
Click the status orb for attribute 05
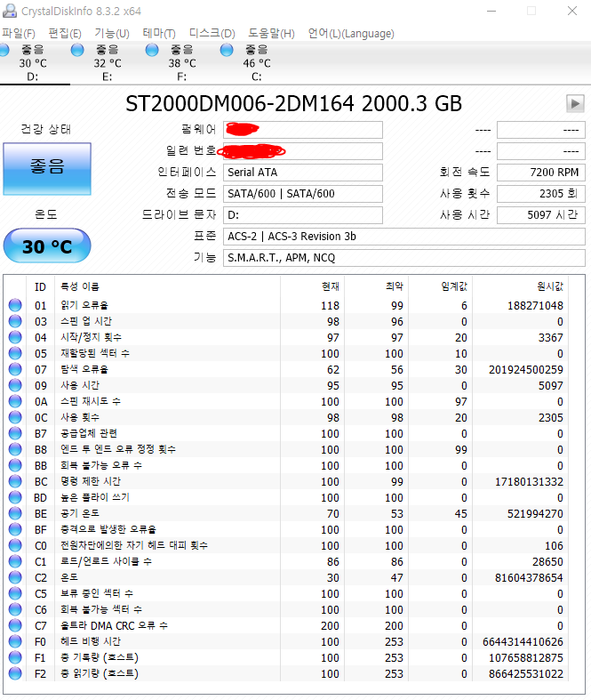(15, 353)
